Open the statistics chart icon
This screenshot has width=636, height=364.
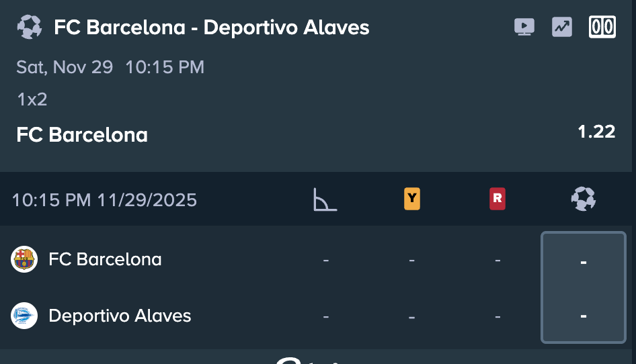561,27
